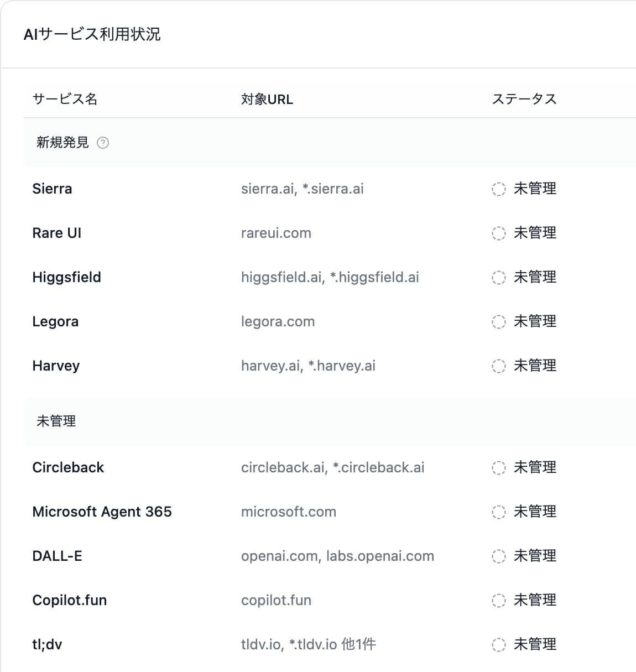The width and height of the screenshot is (636, 672).
Task: Click the dashed status icon for tl;dv
Action: [x=498, y=645]
